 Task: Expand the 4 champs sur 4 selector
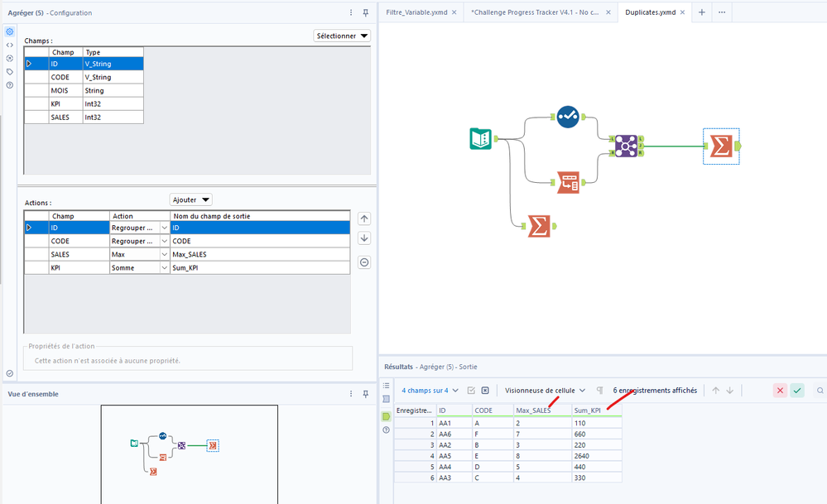(x=430, y=391)
